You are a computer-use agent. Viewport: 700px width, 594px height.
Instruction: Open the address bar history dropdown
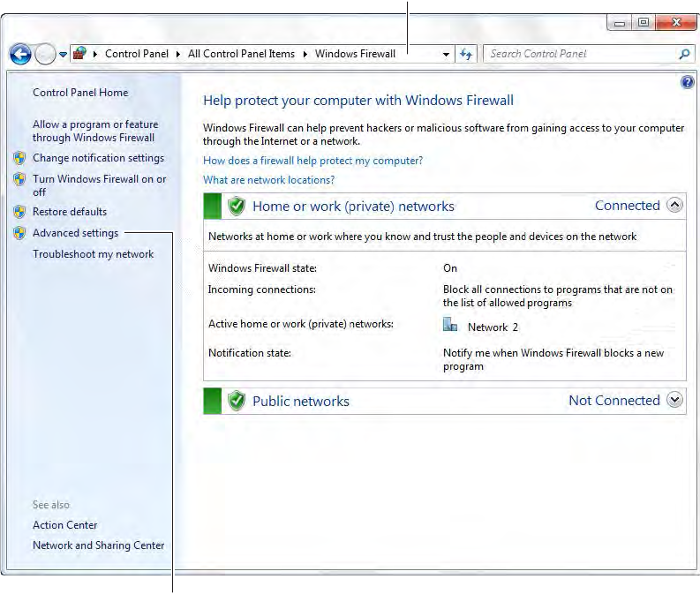coord(446,55)
